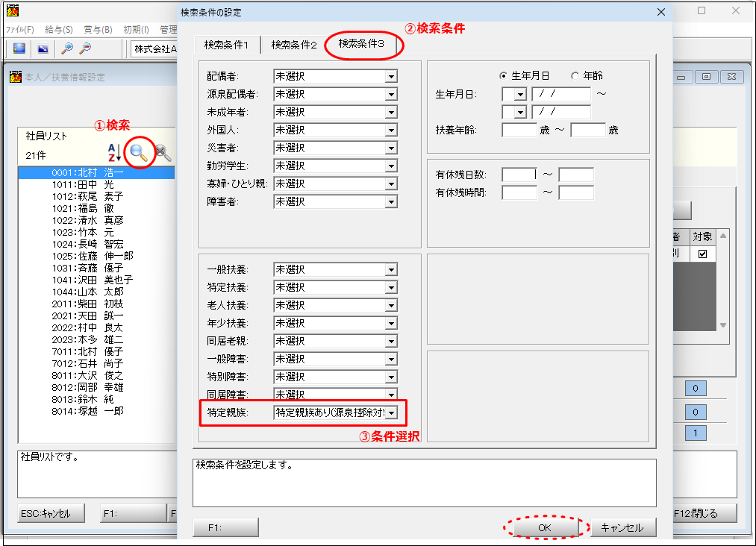Switch to the 検索条件1 tab
The width and height of the screenshot is (756, 546).
coord(227,45)
